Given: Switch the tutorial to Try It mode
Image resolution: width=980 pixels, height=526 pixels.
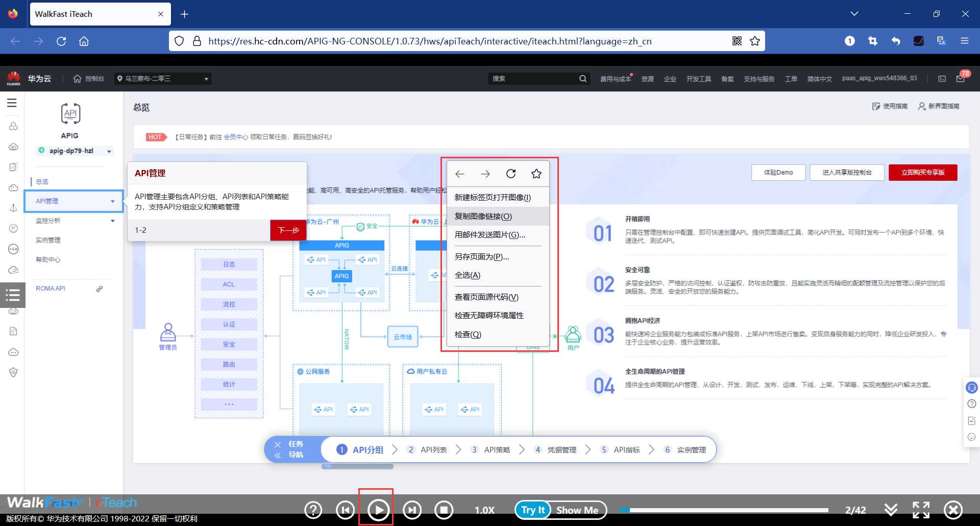Looking at the screenshot, I should click(533, 510).
